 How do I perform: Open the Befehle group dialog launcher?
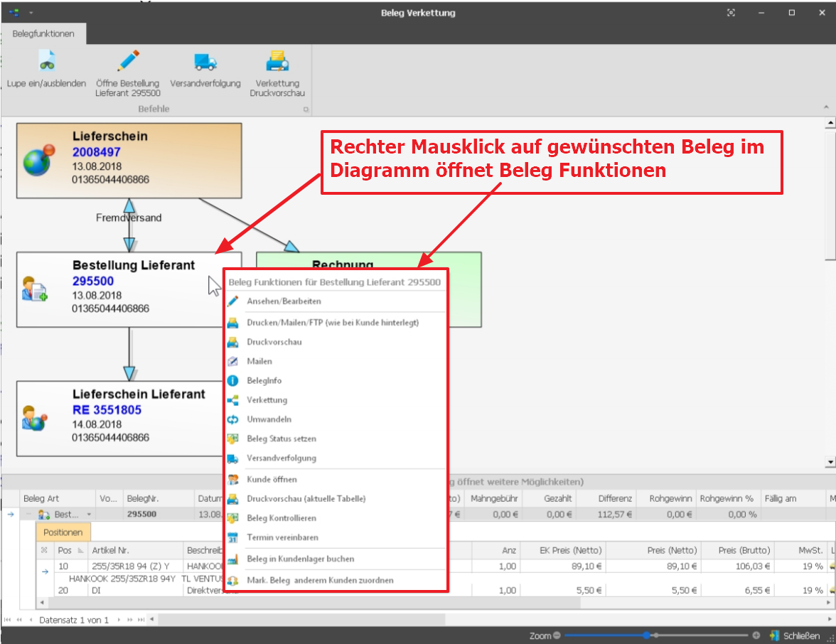pyautogui.click(x=306, y=109)
